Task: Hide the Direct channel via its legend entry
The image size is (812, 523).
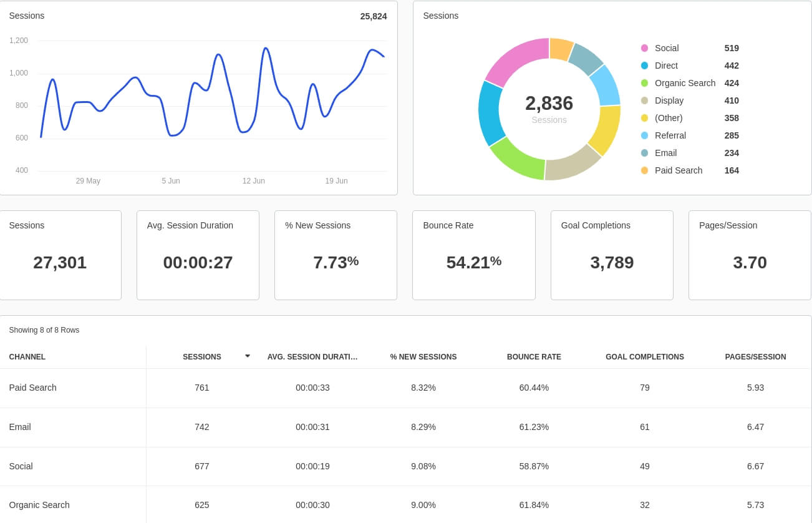Action: pos(666,66)
